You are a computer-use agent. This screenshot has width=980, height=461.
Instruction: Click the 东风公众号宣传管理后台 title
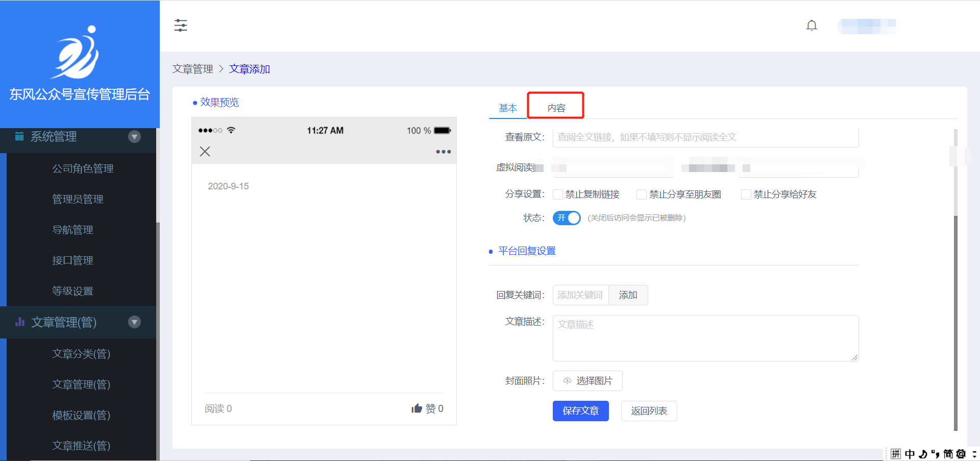coord(80,94)
